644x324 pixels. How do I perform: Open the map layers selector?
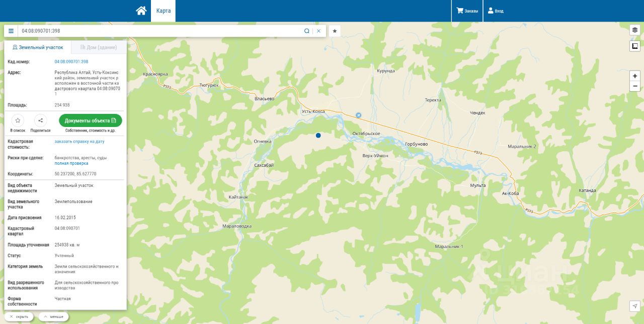[635, 30]
